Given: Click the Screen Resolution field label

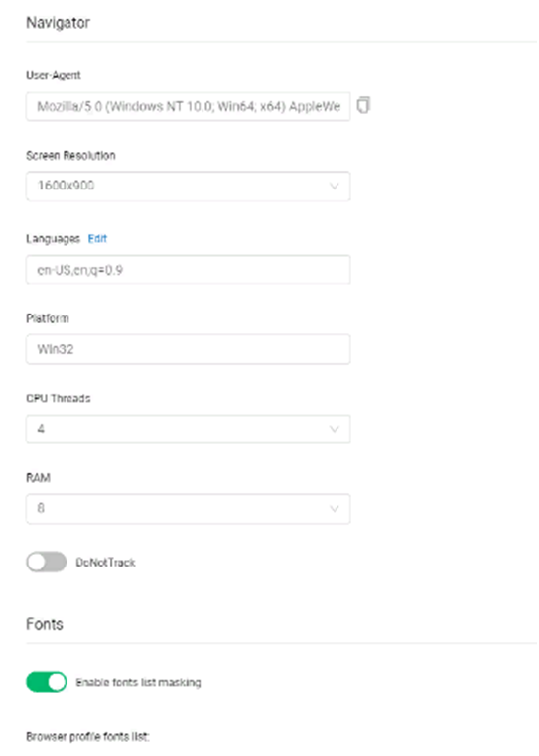Looking at the screenshot, I should point(70,155).
